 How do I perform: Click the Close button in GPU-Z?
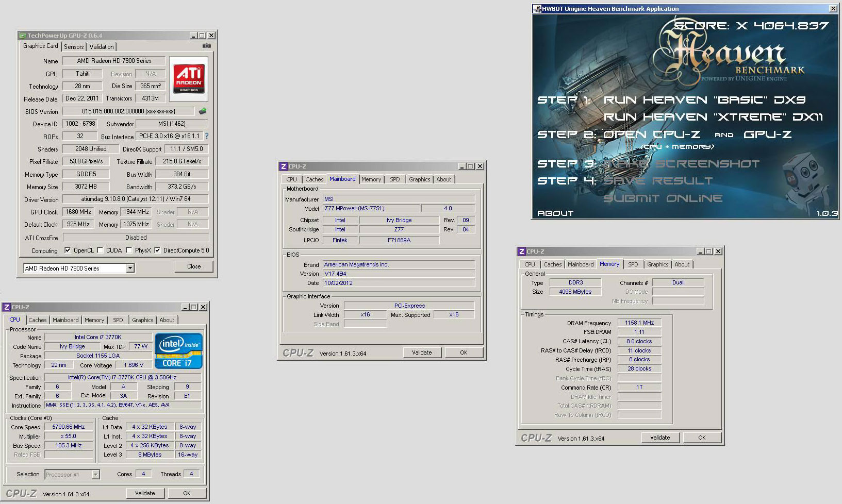point(194,266)
